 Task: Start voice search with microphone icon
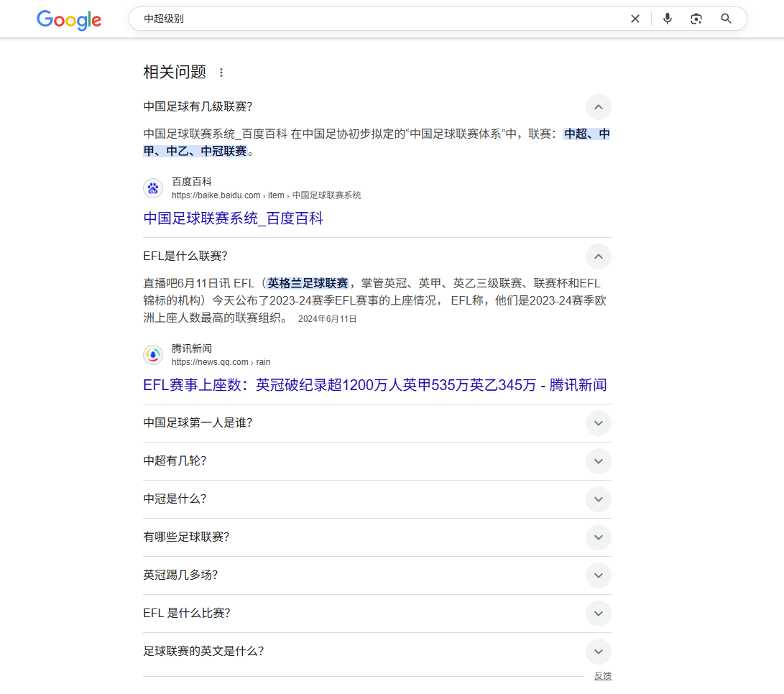pos(668,19)
